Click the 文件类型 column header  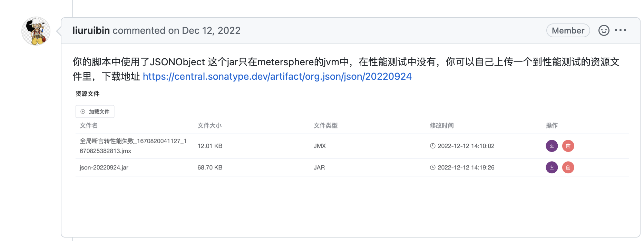326,126
